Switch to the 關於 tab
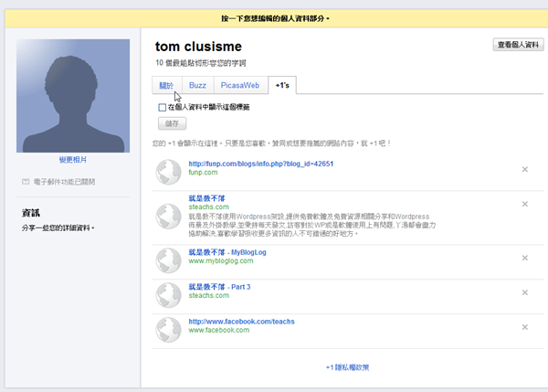Image resolution: width=548 pixels, height=392 pixels. 166,85
